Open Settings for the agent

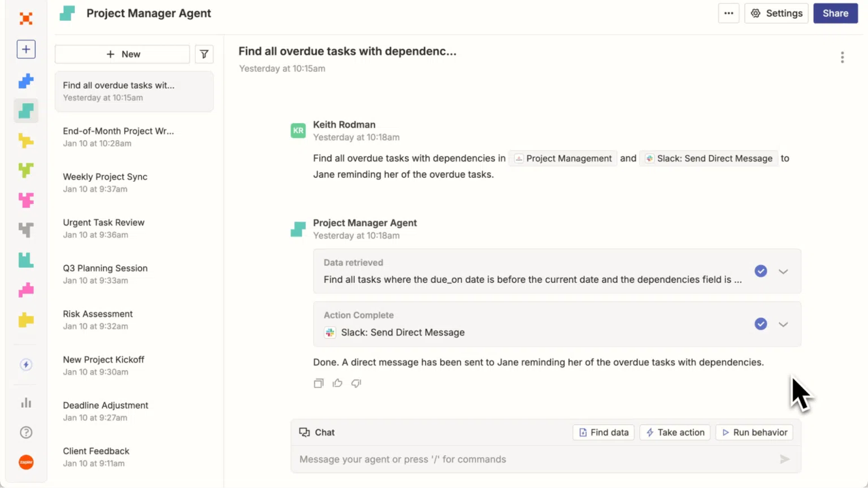click(x=776, y=13)
